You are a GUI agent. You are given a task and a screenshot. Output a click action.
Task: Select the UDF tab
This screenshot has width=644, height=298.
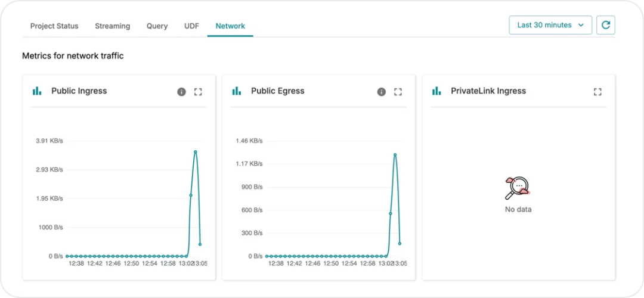tap(191, 26)
